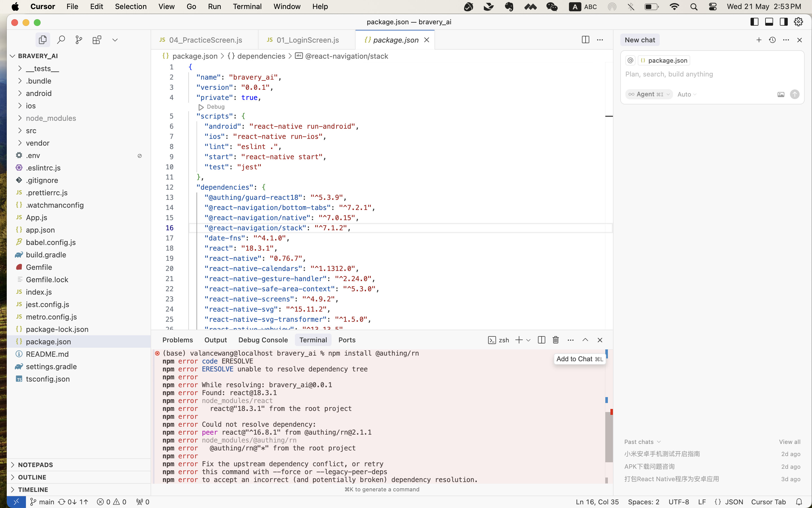Toggle the bottom panel layout

click(769, 22)
